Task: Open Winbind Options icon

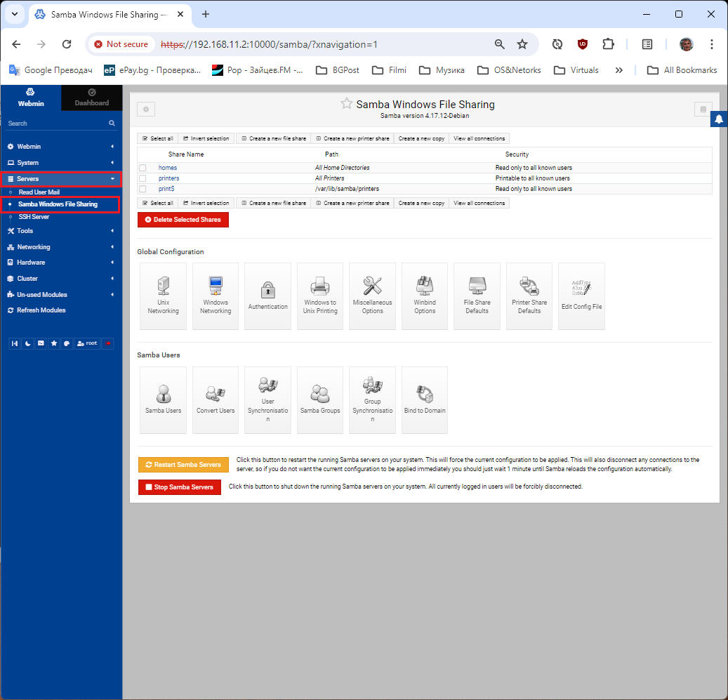Action: [425, 296]
